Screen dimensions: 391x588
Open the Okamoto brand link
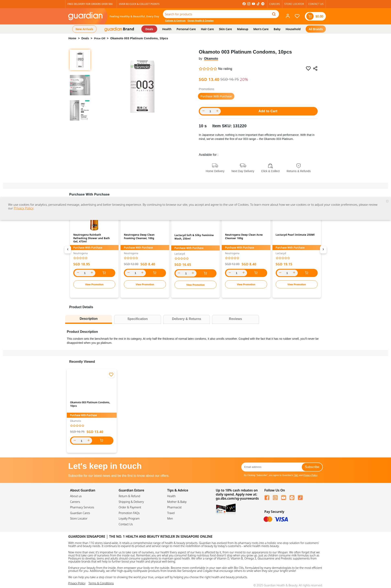211,59
